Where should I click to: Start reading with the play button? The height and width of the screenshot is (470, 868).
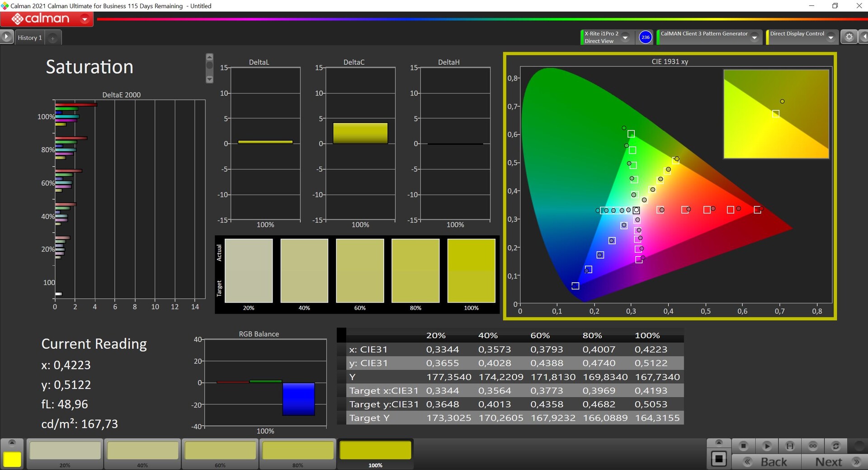coord(766,446)
